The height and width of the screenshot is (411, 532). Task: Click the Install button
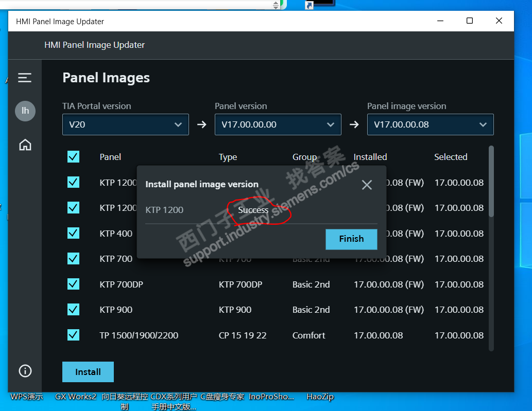pyautogui.click(x=88, y=372)
